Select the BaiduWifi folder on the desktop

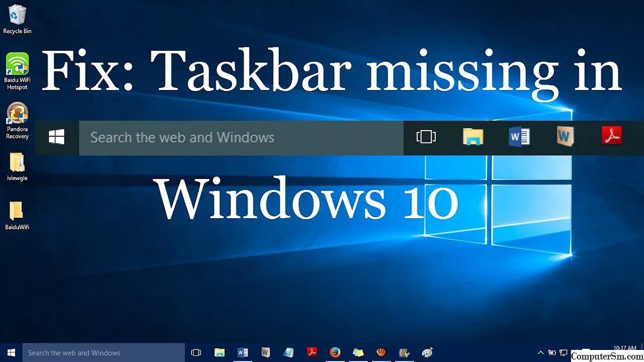tap(17, 216)
